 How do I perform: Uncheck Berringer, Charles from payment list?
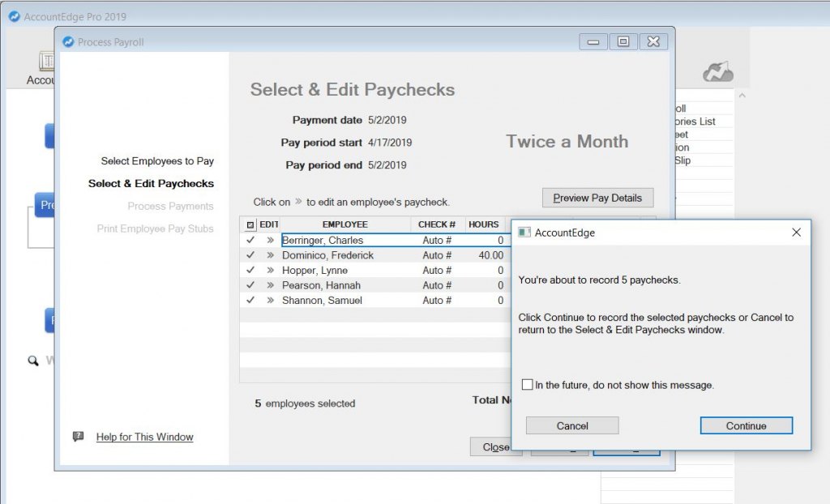250,240
